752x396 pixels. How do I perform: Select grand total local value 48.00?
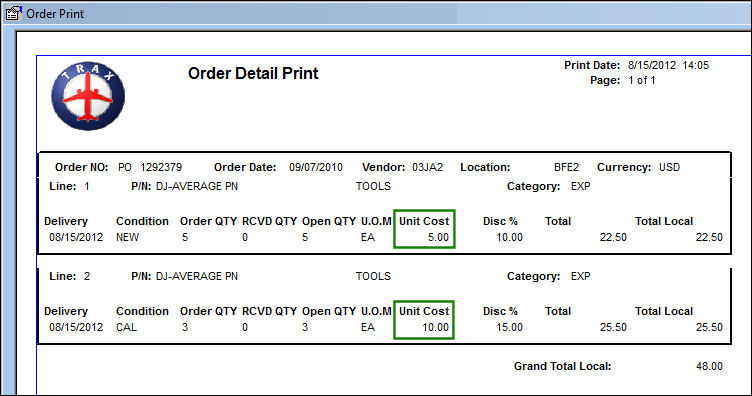tap(709, 366)
